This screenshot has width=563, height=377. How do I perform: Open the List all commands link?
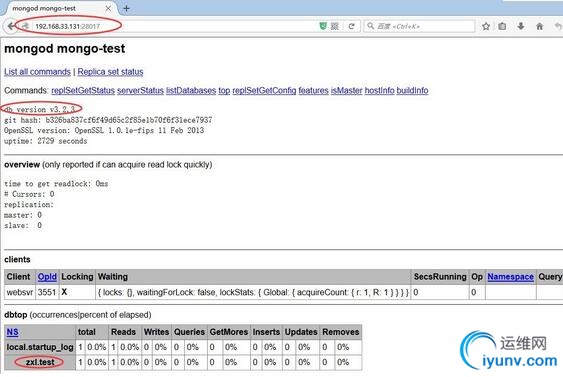37,72
